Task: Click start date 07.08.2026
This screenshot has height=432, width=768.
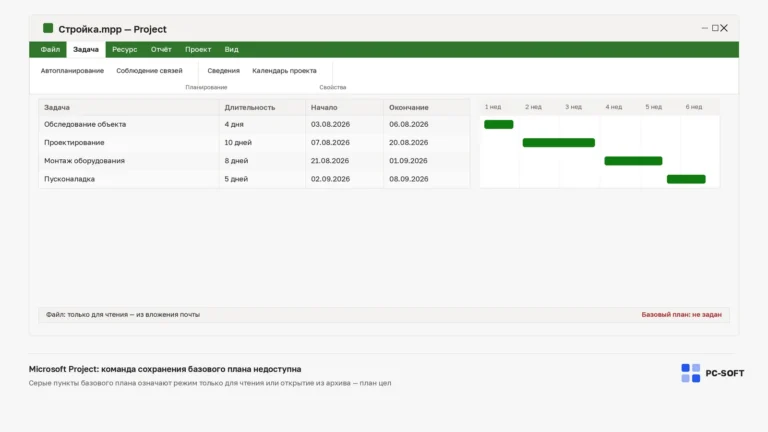Action: click(x=330, y=143)
